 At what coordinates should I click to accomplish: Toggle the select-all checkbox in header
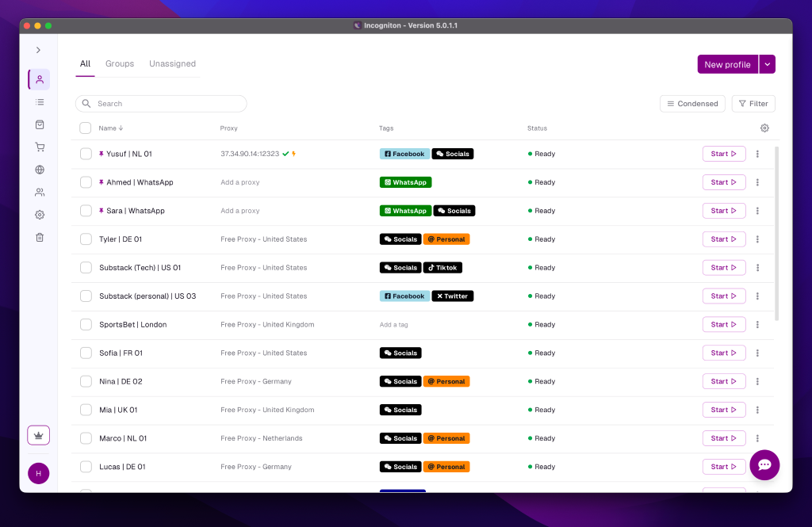pyautogui.click(x=86, y=128)
